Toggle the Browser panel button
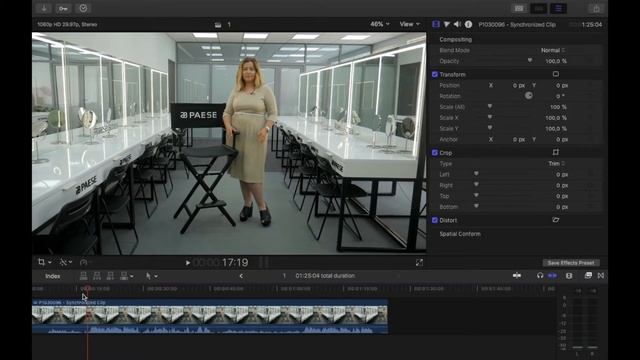This screenshot has height=360, width=640. pyautogui.click(x=519, y=8)
